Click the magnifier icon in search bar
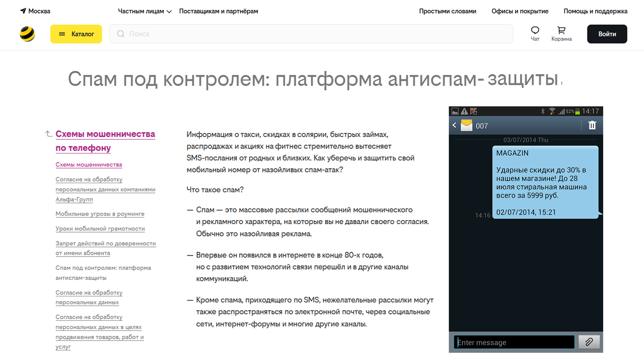644x362 pixels. click(121, 34)
